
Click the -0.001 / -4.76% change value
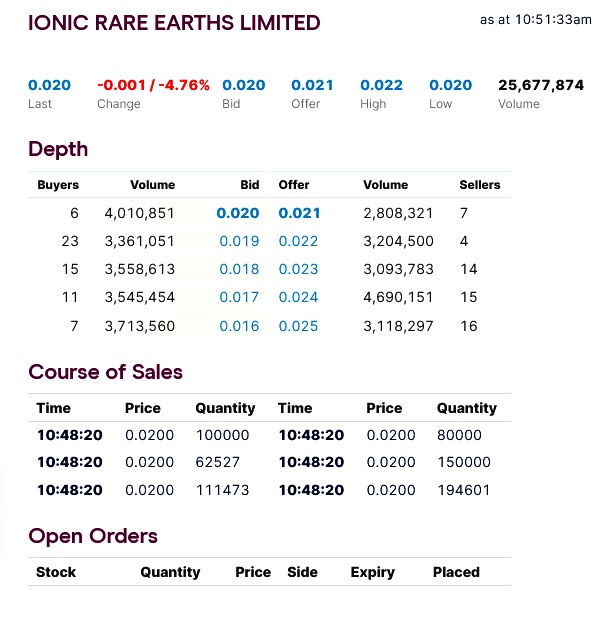[153, 85]
